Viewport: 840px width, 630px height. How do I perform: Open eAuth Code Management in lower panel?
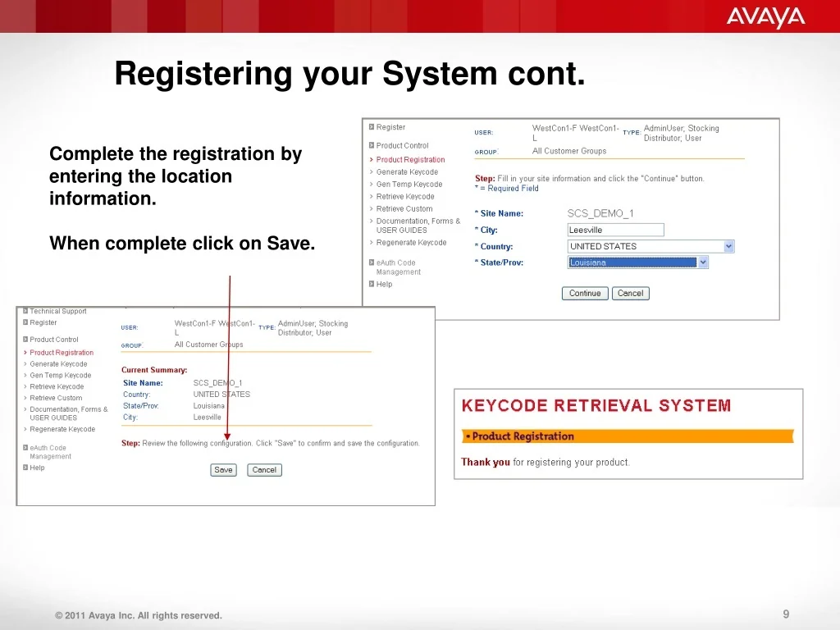(x=50, y=452)
